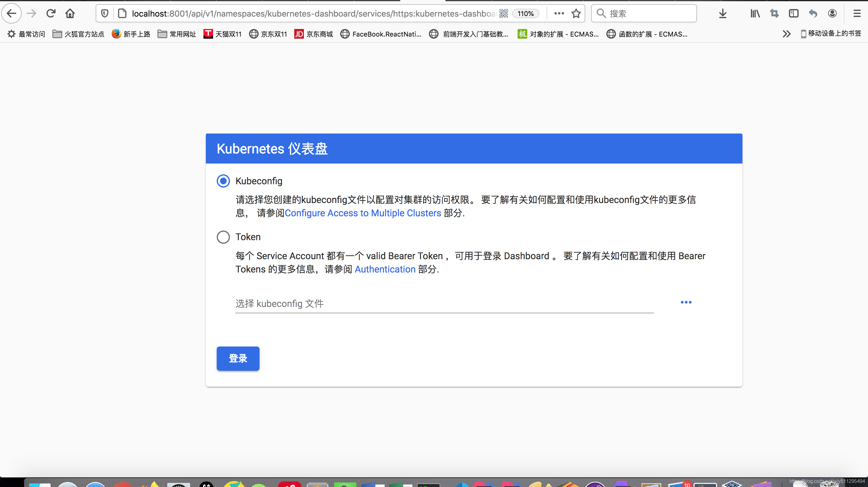Click the QR code icon in address bar

(x=504, y=14)
